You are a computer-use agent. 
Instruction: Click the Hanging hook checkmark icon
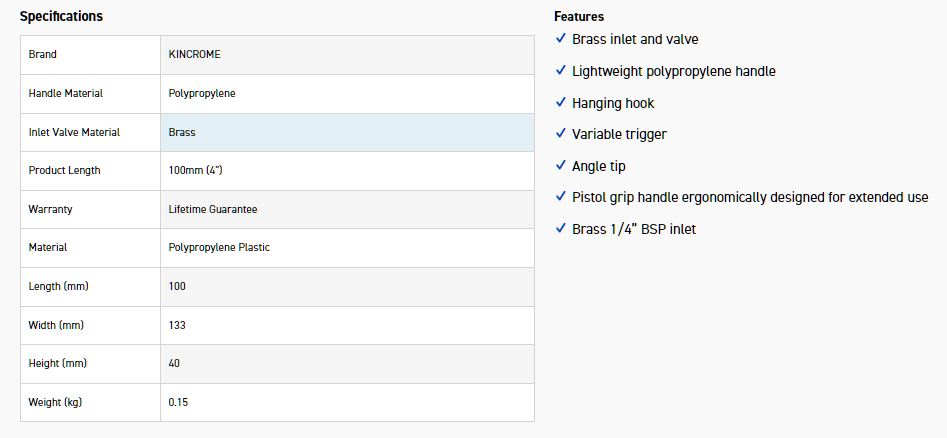(561, 103)
